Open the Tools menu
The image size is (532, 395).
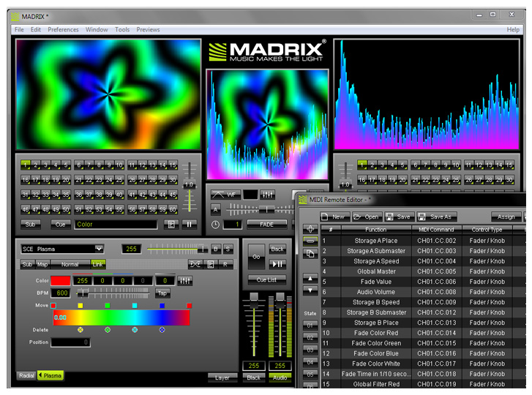coord(122,29)
